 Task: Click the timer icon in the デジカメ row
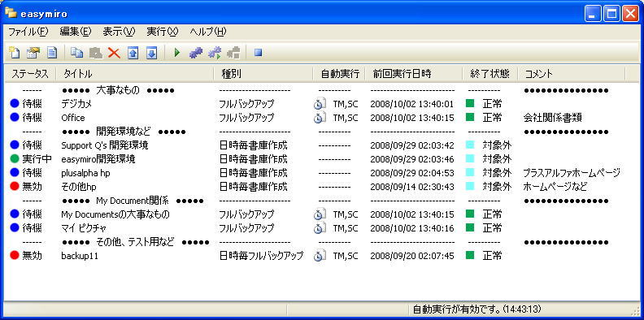320,104
